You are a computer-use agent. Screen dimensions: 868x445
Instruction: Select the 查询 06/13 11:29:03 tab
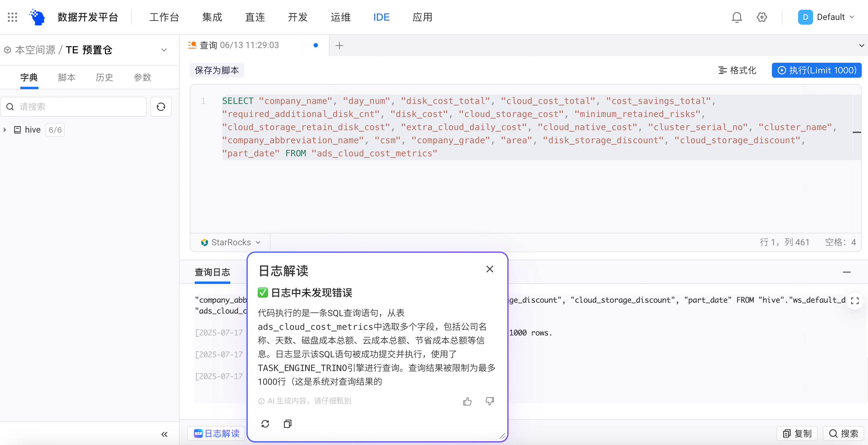tap(254, 46)
